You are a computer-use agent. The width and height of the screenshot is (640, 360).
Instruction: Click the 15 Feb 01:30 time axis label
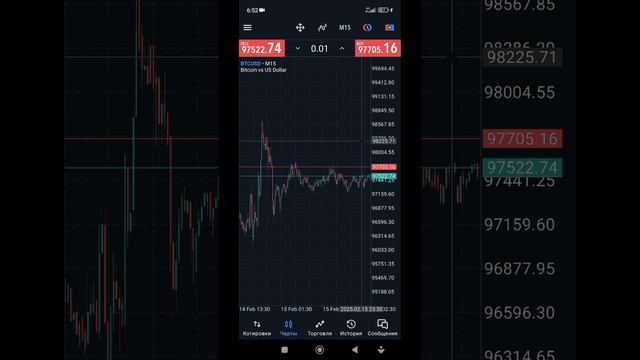[296, 309]
